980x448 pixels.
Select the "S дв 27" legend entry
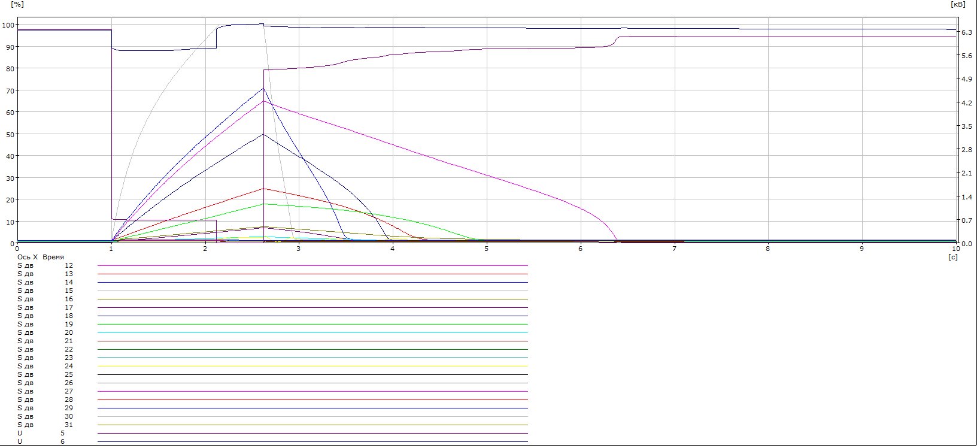[272, 391]
